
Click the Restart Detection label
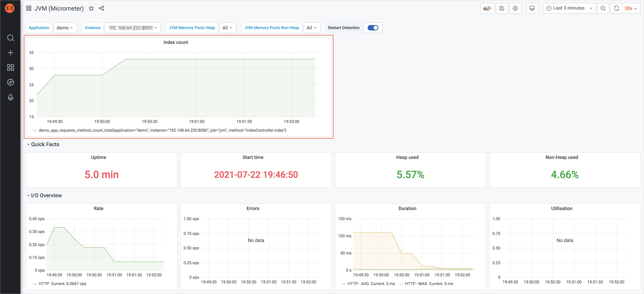[x=344, y=28]
